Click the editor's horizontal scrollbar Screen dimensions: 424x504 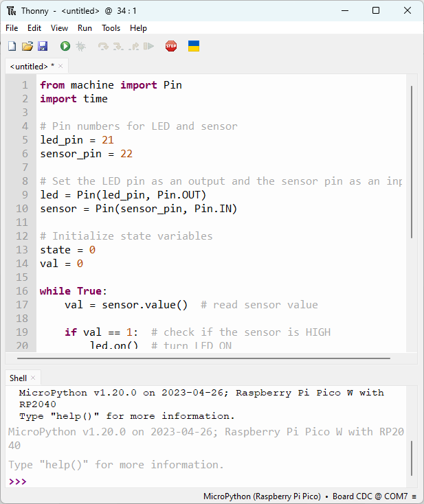(206, 358)
